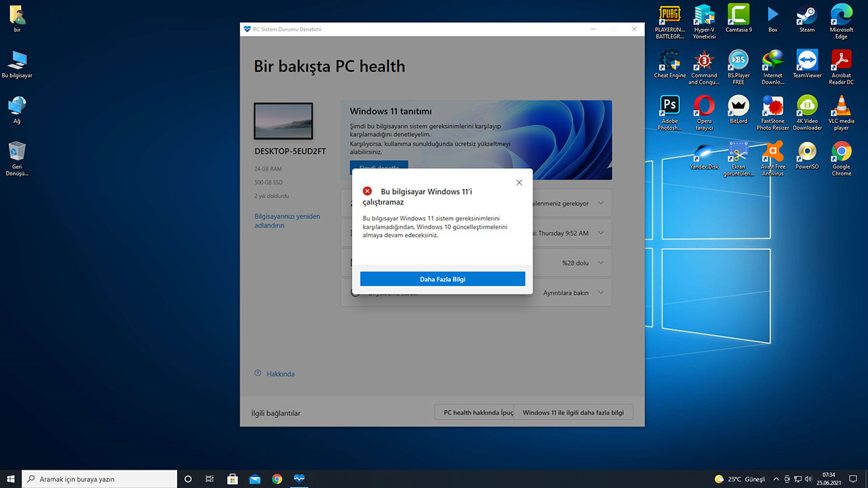
Task: Click PC health hakkında ipuçları button
Action: point(475,412)
